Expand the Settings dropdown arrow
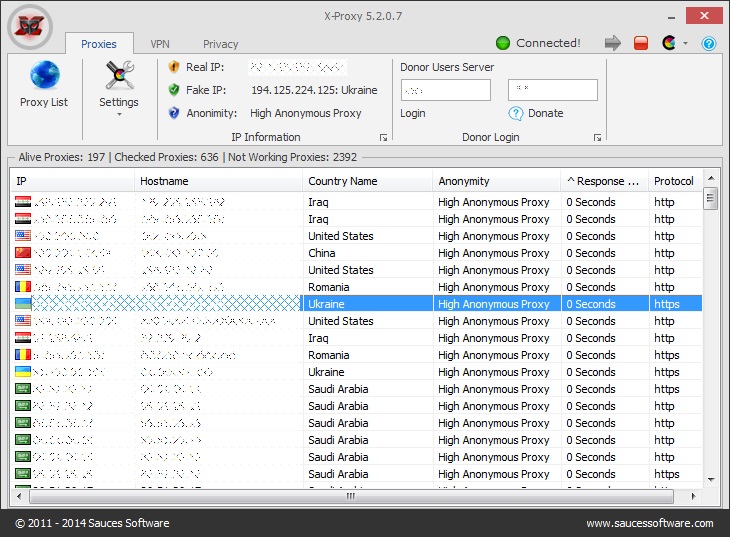The image size is (730, 537). click(x=119, y=115)
